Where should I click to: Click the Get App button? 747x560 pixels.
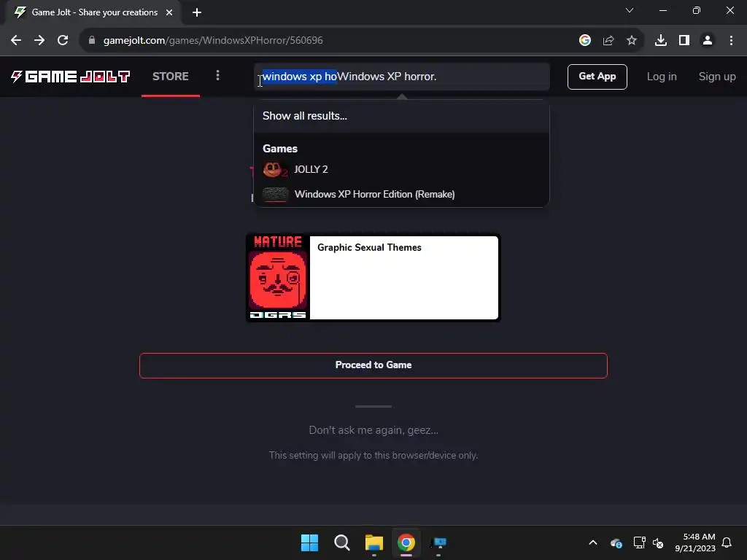tap(597, 77)
